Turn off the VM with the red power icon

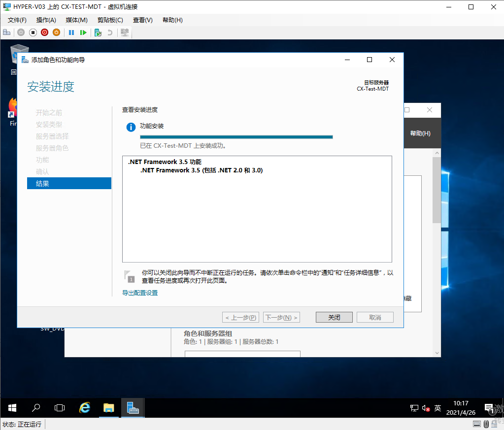pyautogui.click(x=44, y=32)
